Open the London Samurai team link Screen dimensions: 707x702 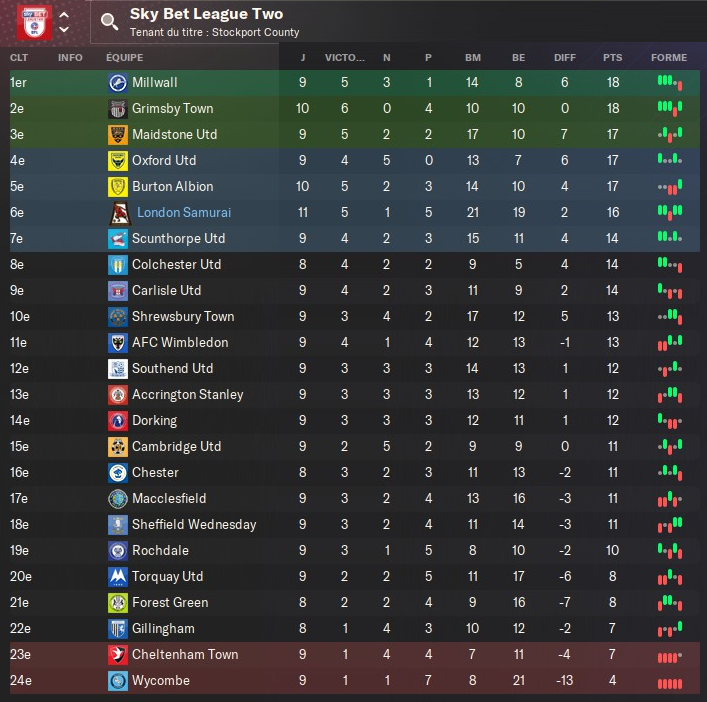184,213
